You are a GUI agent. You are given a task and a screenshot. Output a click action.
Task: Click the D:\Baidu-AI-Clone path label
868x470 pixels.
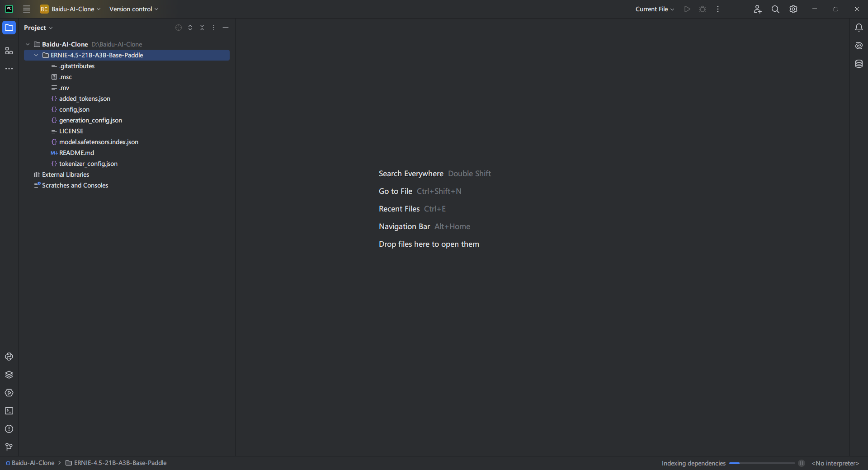pyautogui.click(x=117, y=44)
